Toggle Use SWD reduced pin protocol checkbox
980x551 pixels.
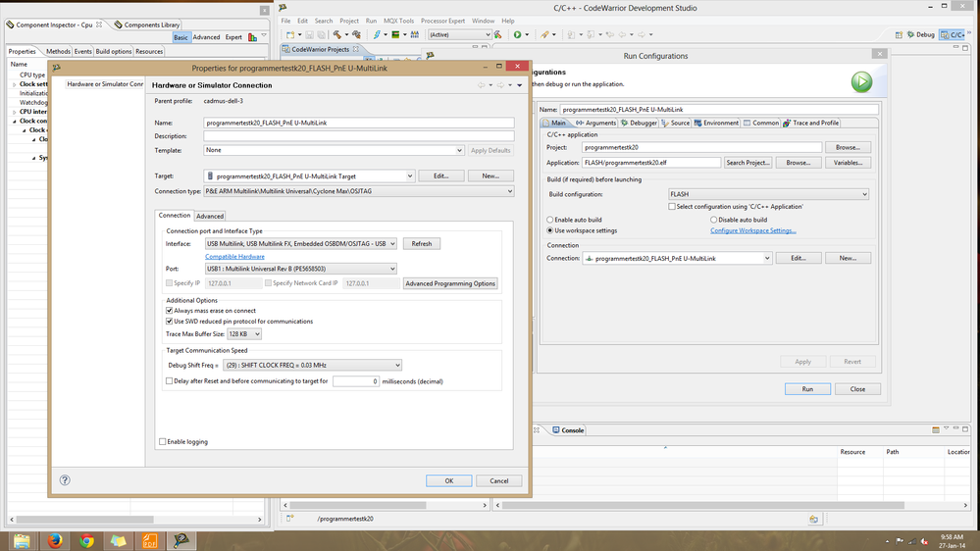170,322
